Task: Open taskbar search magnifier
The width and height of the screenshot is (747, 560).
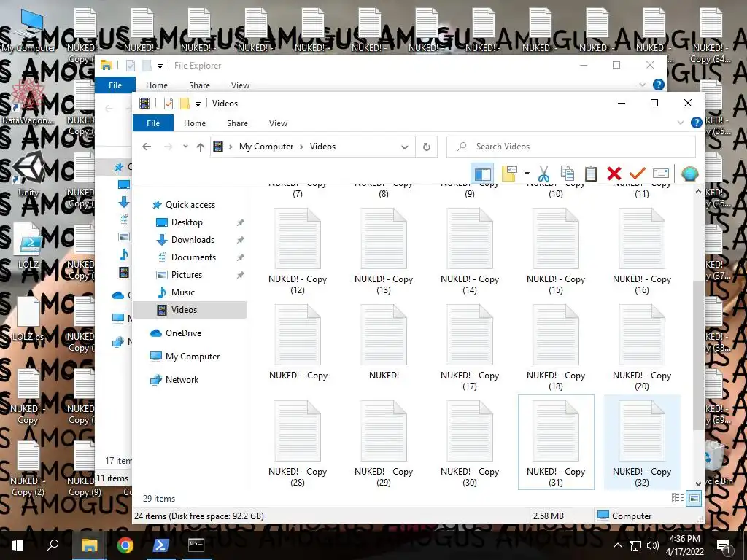Action: 53,545
